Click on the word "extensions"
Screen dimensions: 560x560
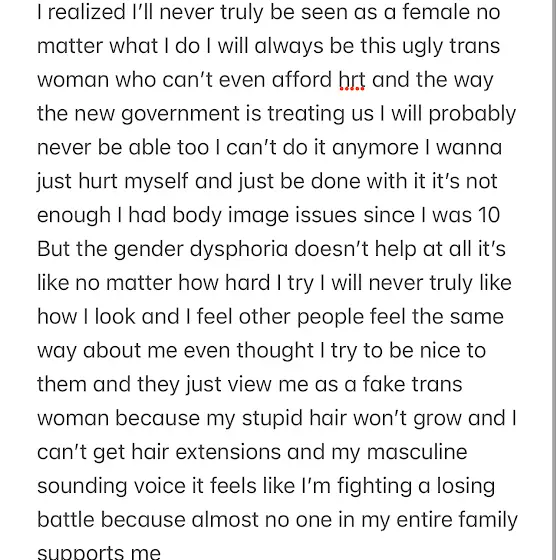click(x=228, y=452)
